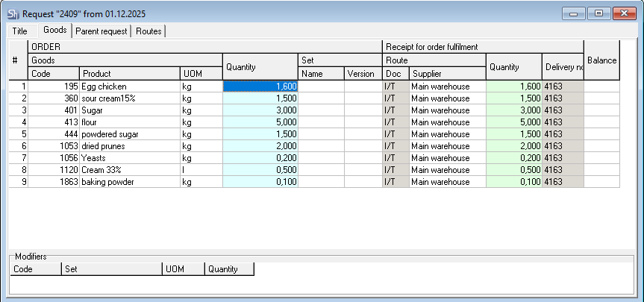Click delivery note cell for powdered sugar

(562, 134)
